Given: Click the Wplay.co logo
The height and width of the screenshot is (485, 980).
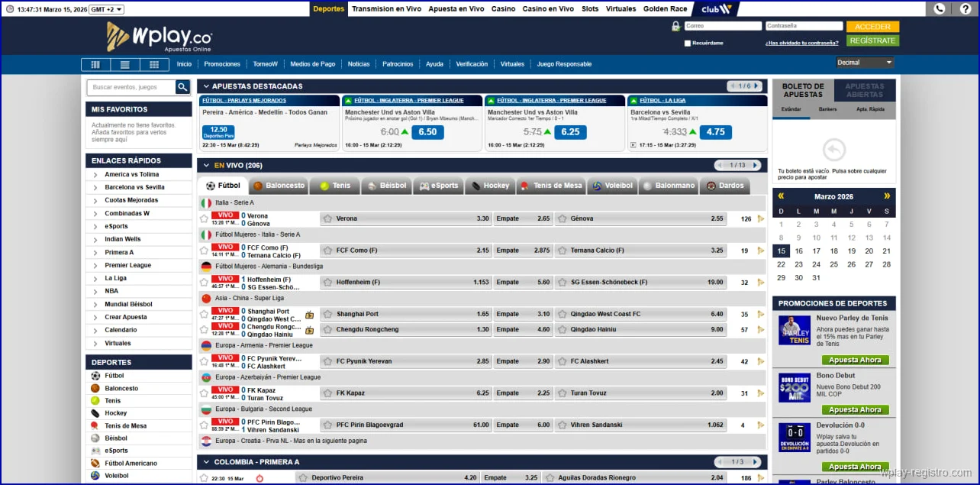Looking at the screenshot, I should point(159,37).
